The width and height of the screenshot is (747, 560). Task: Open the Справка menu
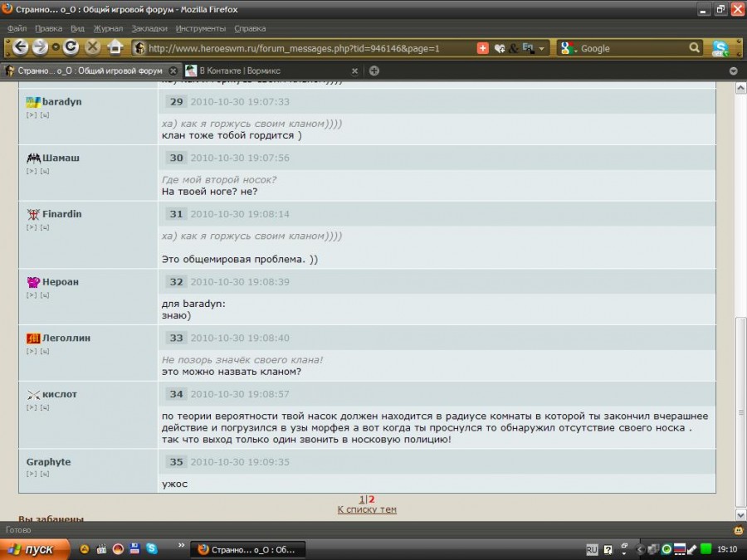click(x=250, y=28)
